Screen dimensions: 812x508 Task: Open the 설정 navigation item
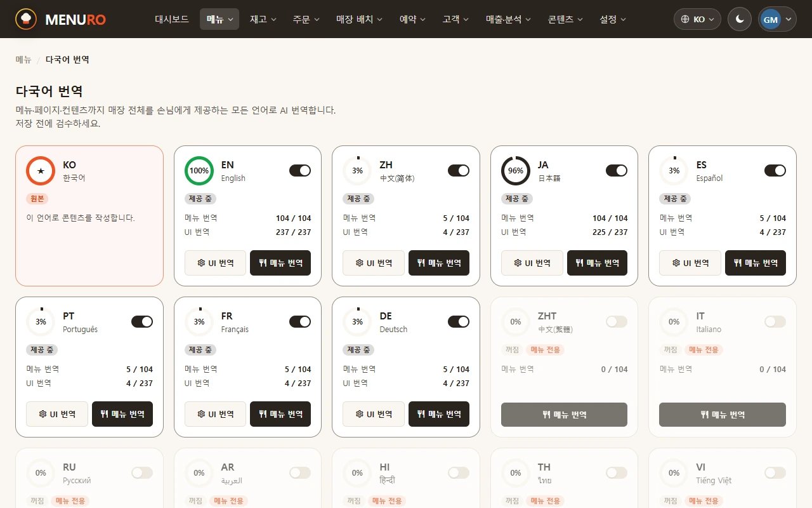[613, 19]
